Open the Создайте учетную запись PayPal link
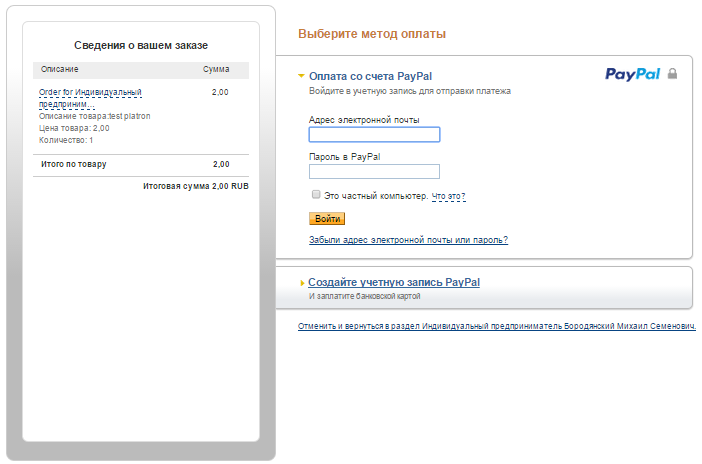This screenshot has width=702, height=464. coord(394,282)
